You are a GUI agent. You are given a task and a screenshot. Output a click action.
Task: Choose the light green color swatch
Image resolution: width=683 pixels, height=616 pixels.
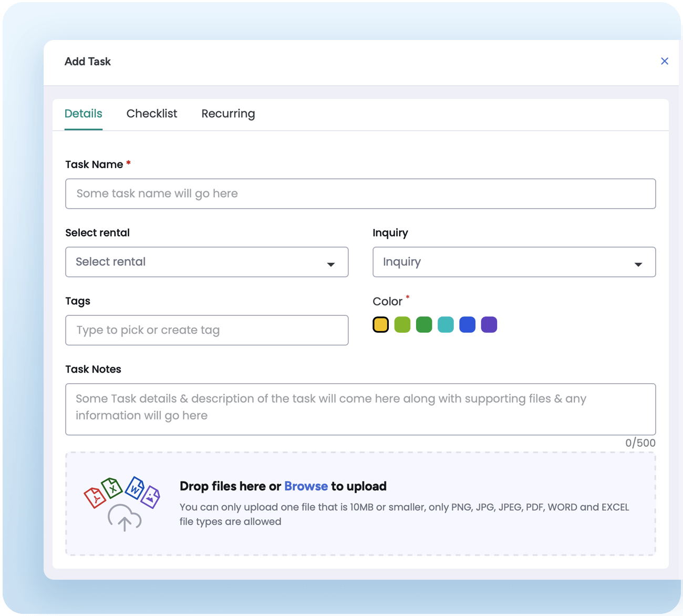pos(402,325)
